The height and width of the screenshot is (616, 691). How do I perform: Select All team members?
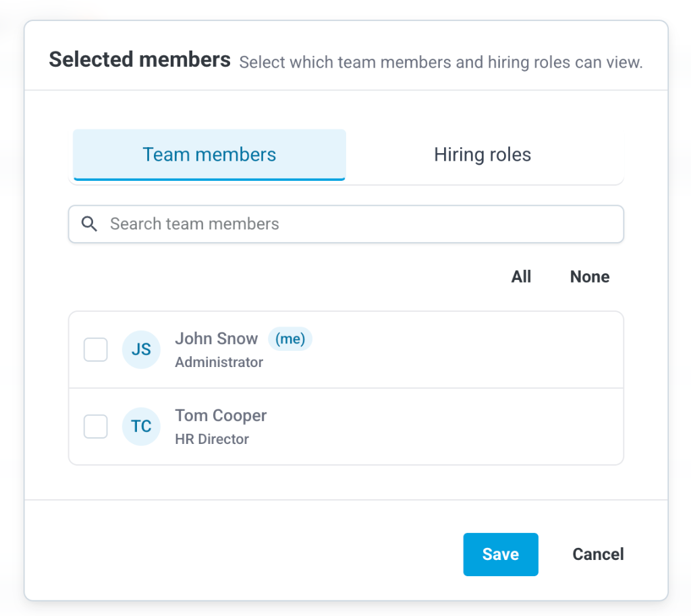[521, 277]
